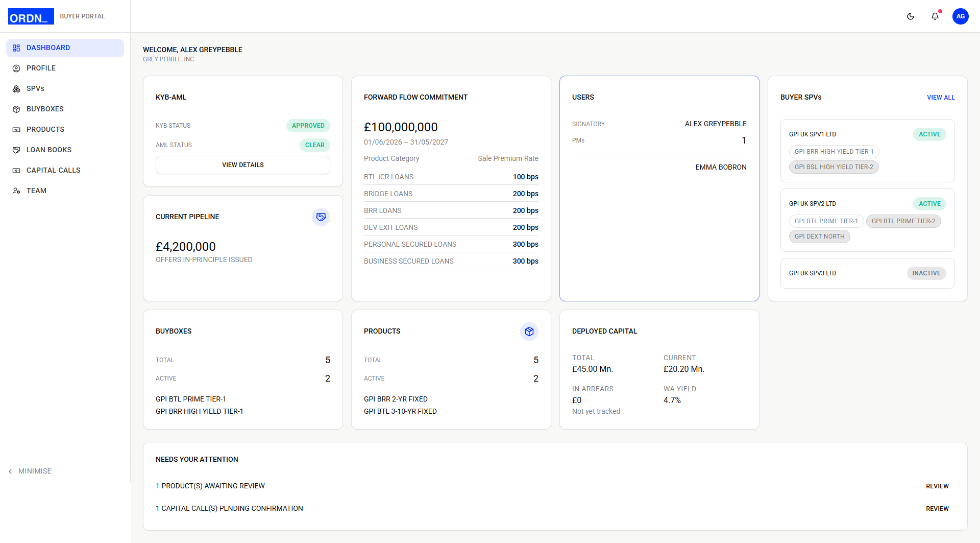The image size is (980, 543).
Task: Click the Buyboxes box icon in sidebar
Action: pos(16,109)
